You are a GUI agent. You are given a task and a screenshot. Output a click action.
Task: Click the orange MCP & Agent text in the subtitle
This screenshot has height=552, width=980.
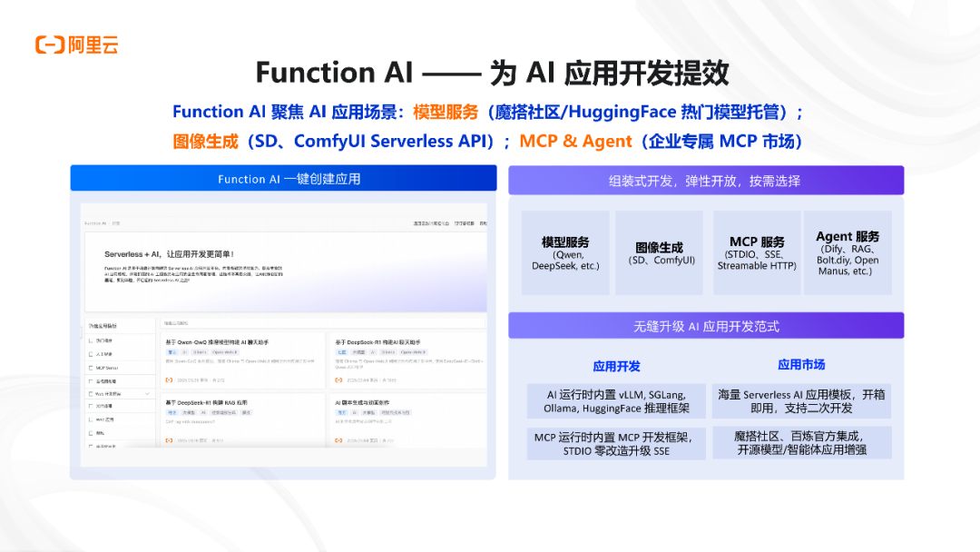point(575,142)
